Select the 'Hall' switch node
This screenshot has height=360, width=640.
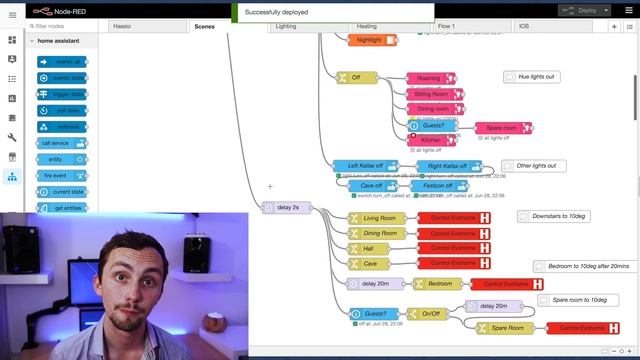click(369, 249)
